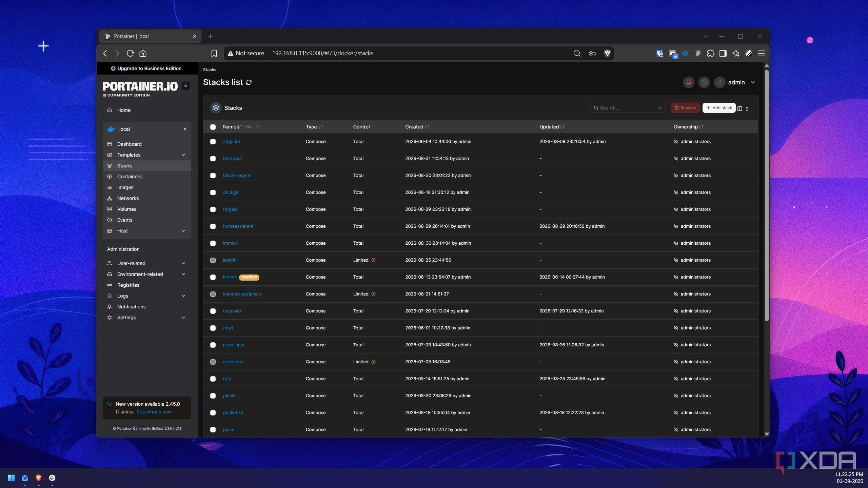The height and width of the screenshot is (488, 868).
Task: Expand the User-related administration menu
Action: pyautogui.click(x=147, y=263)
